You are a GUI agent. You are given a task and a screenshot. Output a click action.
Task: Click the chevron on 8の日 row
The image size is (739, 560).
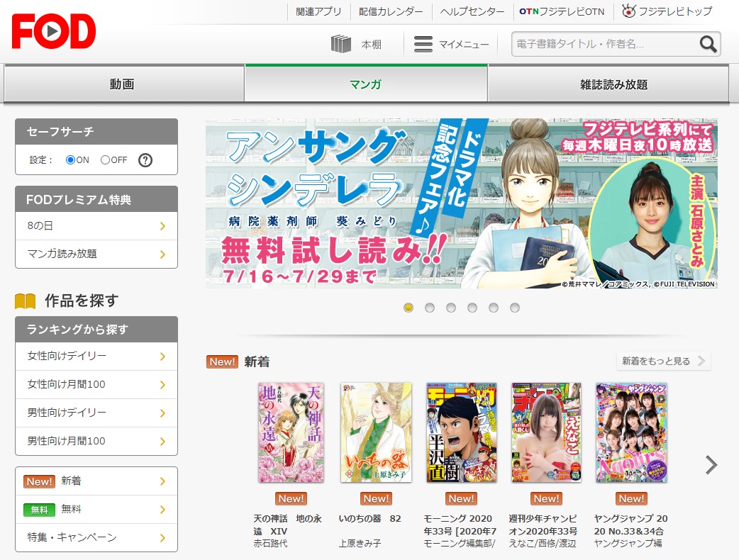(162, 226)
